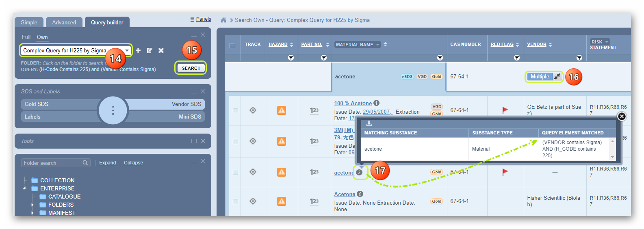Expand the ENTERPRISE tree node arrow

click(24, 188)
